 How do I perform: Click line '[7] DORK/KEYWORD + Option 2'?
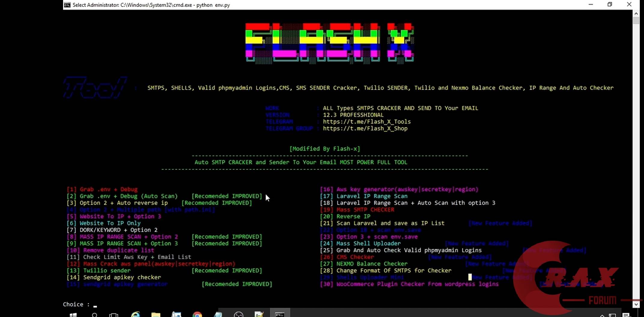pyautogui.click(x=112, y=230)
